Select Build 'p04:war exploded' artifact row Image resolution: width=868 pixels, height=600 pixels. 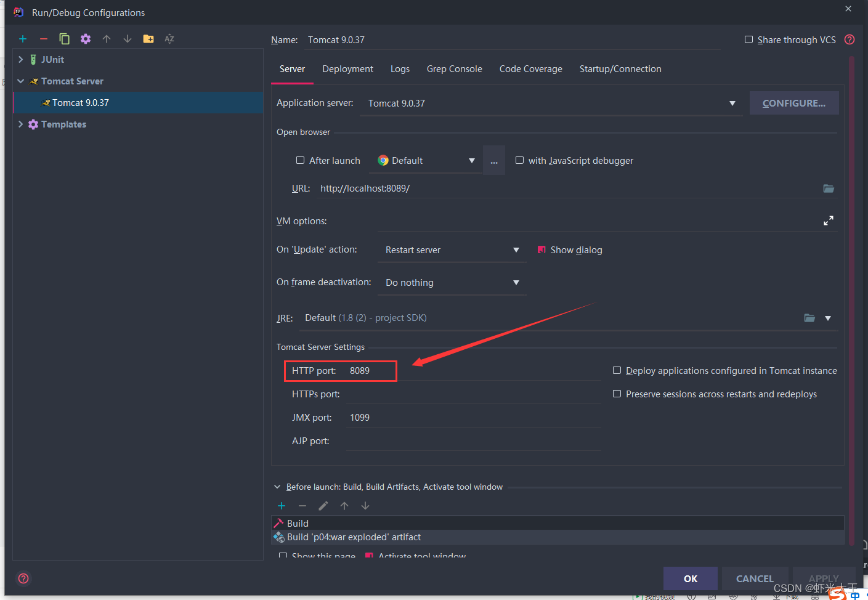pos(558,537)
